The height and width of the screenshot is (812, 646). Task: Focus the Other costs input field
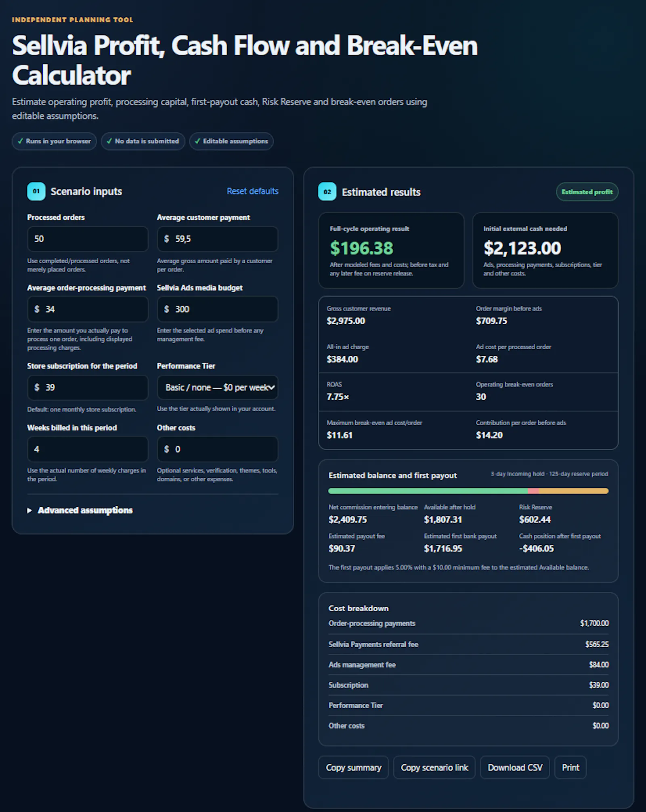218,449
